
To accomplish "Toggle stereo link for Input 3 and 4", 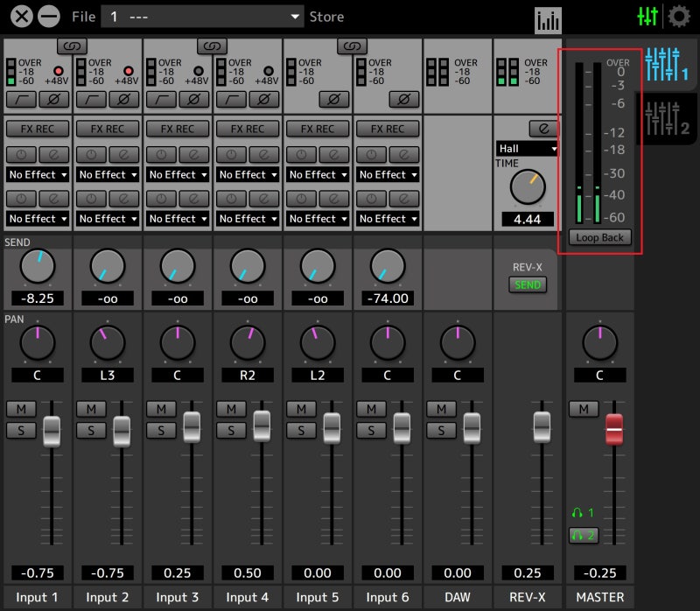I will point(212,46).
